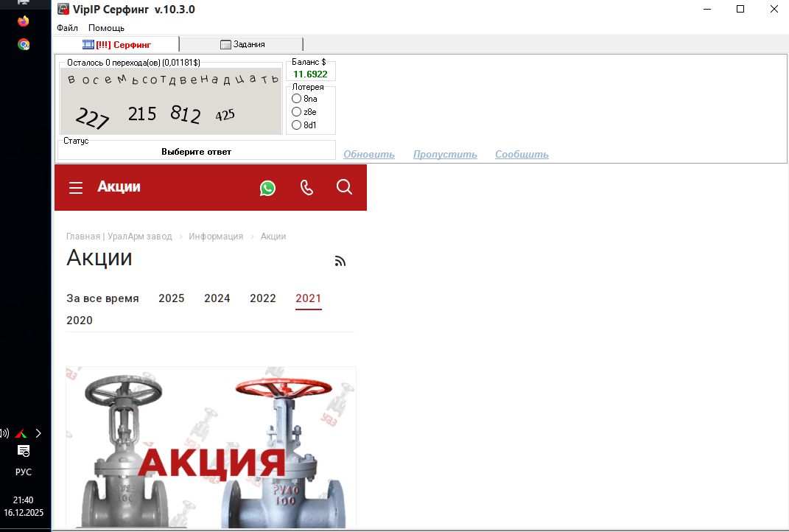Click the Акции breadcrumb
This screenshot has width=789, height=532.
273,236
